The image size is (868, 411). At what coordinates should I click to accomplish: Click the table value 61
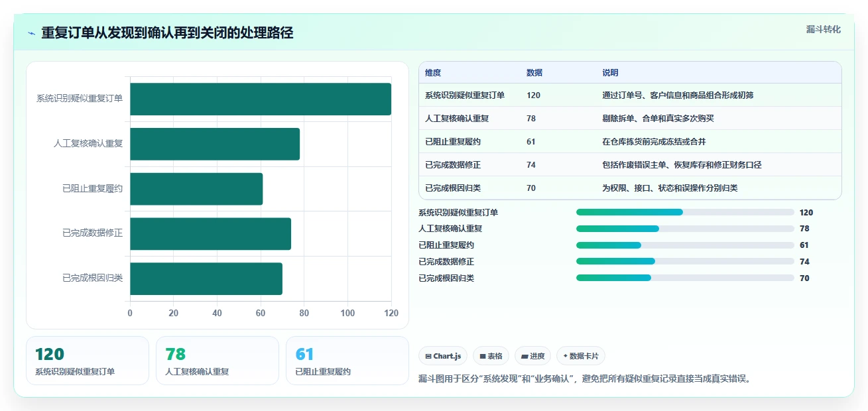click(x=531, y=142)
